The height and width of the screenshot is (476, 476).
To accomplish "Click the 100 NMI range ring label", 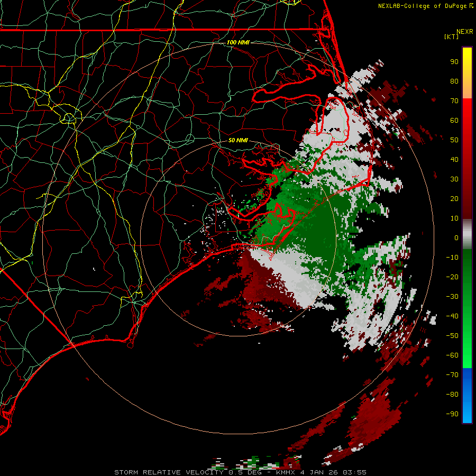I will pos(238,42).
